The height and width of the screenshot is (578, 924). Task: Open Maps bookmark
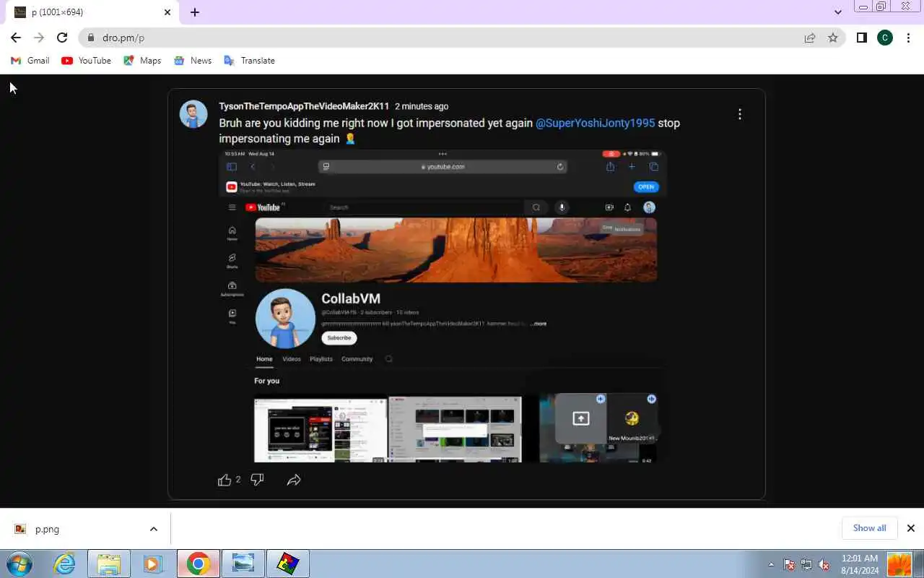[142, 61]
